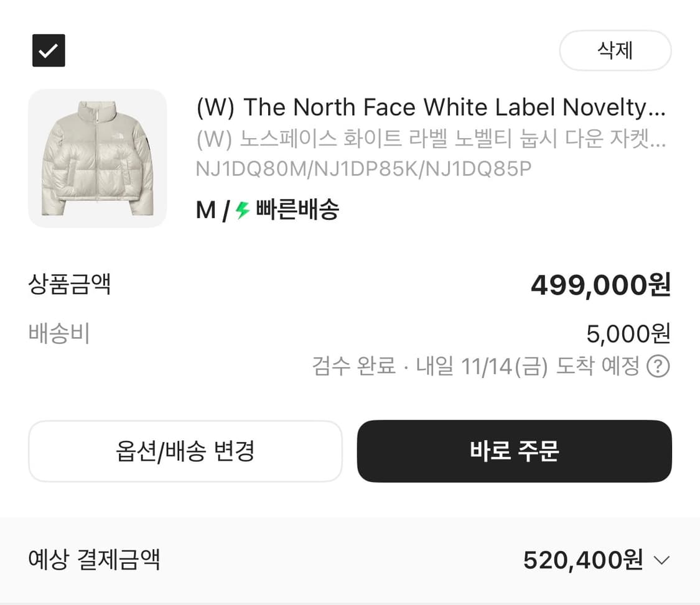Click the 상품금액 price 499,000원

tap(599, 285)
